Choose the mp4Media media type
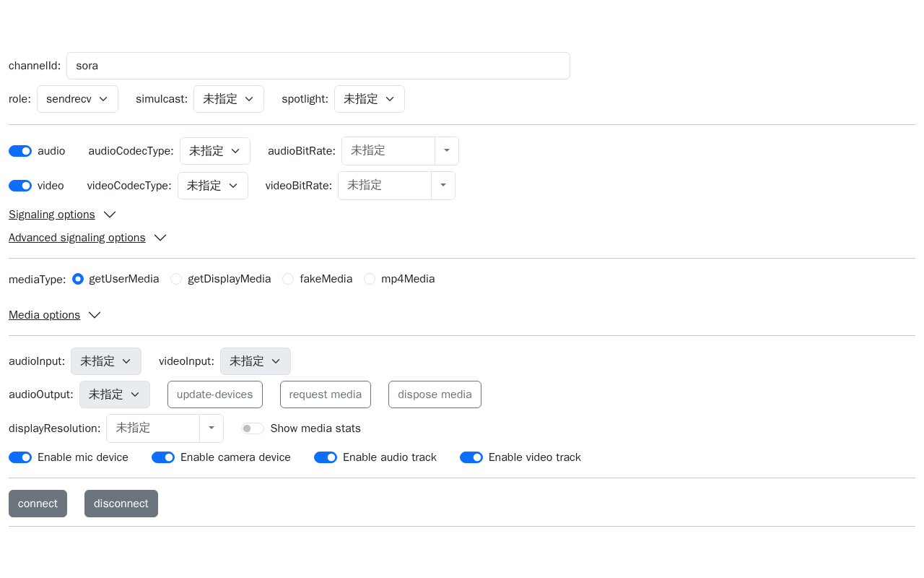 coord(370,279)
